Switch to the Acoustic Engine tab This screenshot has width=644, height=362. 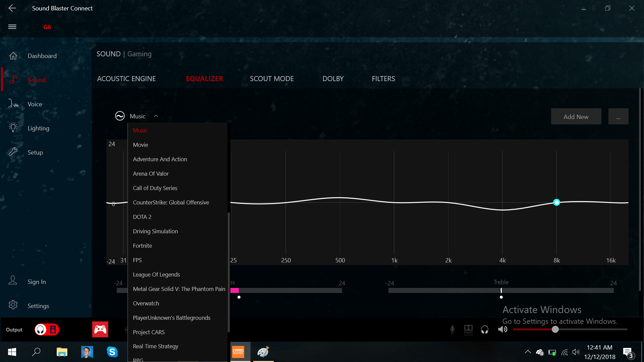pyautogui.click(x=126, y=79)
